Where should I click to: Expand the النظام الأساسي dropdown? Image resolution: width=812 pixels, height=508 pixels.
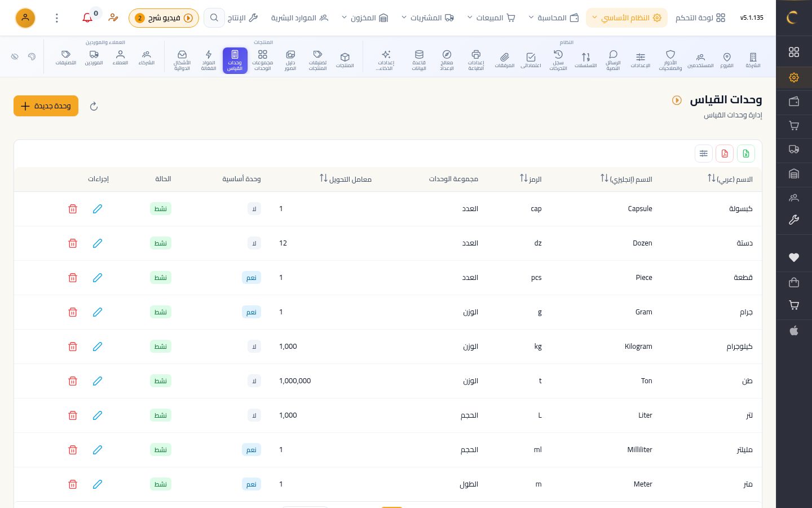tap(626, 18)
